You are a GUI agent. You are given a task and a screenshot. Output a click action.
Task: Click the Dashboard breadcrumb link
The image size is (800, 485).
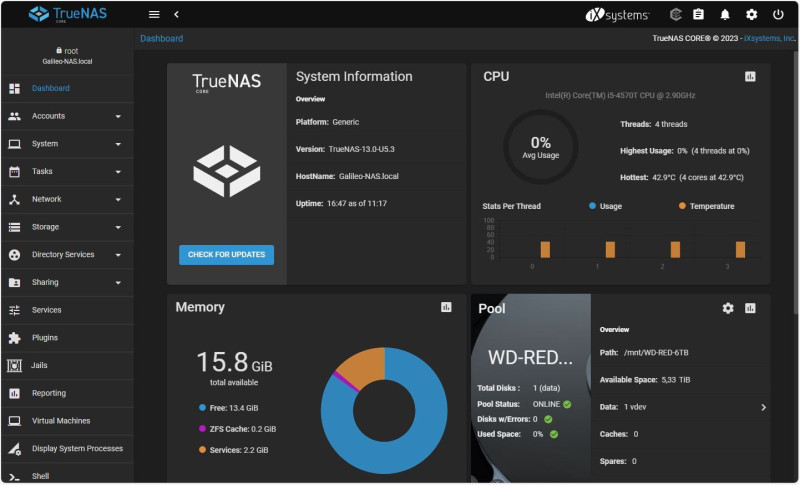tap(162, 38)
